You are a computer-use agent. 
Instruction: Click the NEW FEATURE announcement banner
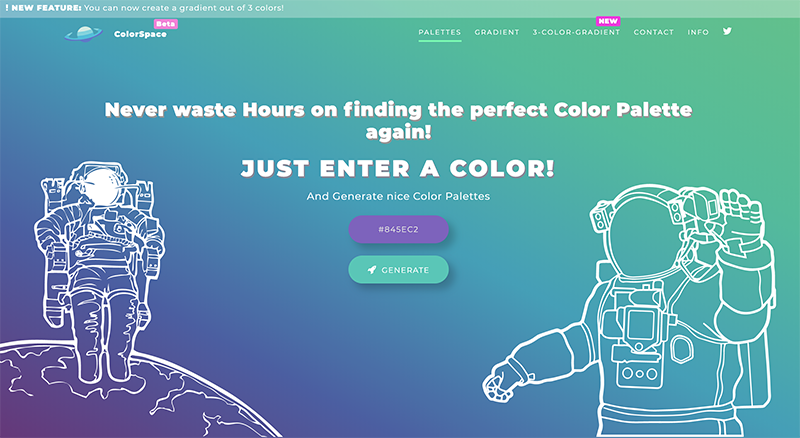[400, 8]
